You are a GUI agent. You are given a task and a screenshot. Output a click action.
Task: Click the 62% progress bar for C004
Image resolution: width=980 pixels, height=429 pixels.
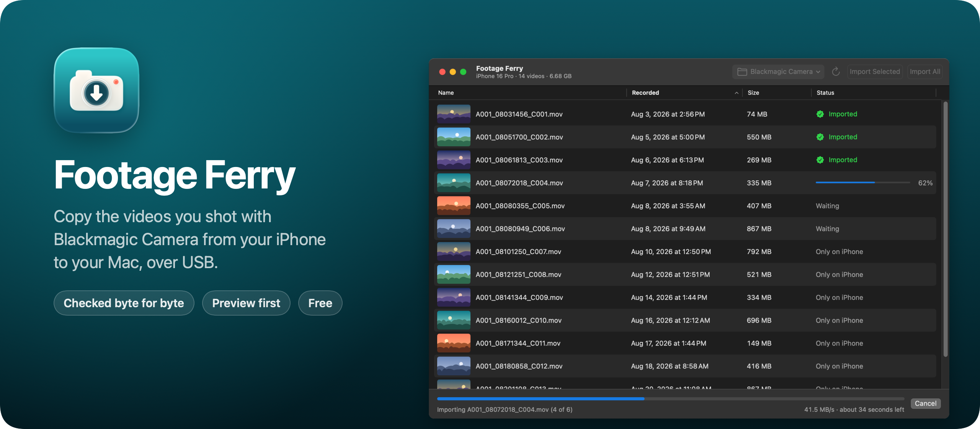[863, 183]
